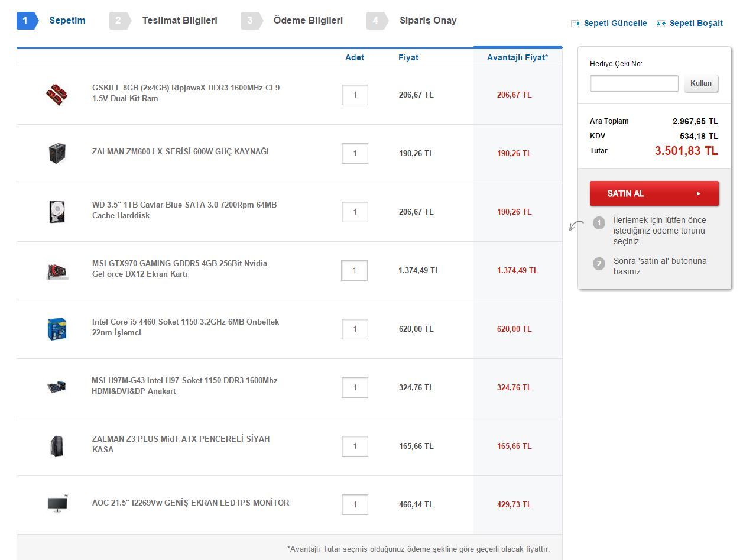Screen dimensions: 756x560
Task: Click the Kullan button
Action: click(702, 83)
